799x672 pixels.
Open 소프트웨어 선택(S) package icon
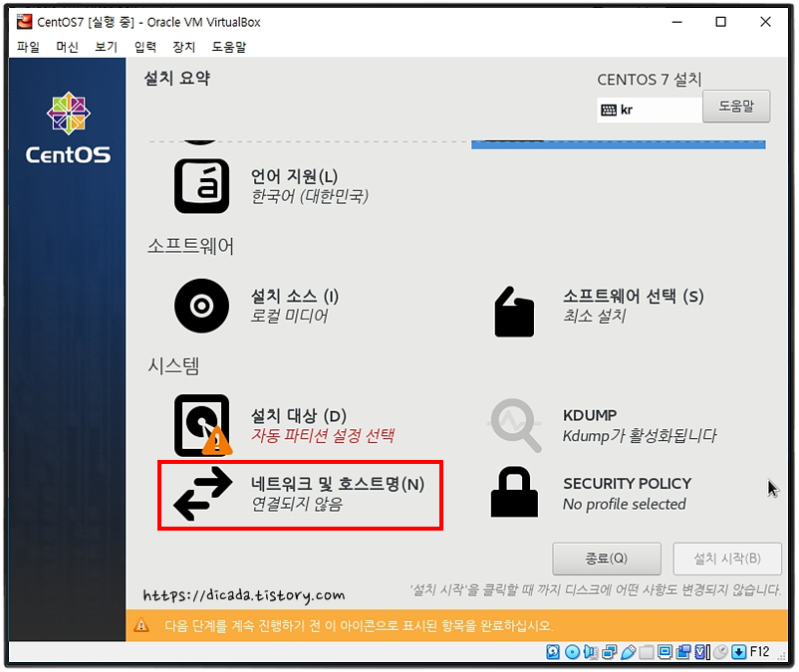tap(514, 312)
